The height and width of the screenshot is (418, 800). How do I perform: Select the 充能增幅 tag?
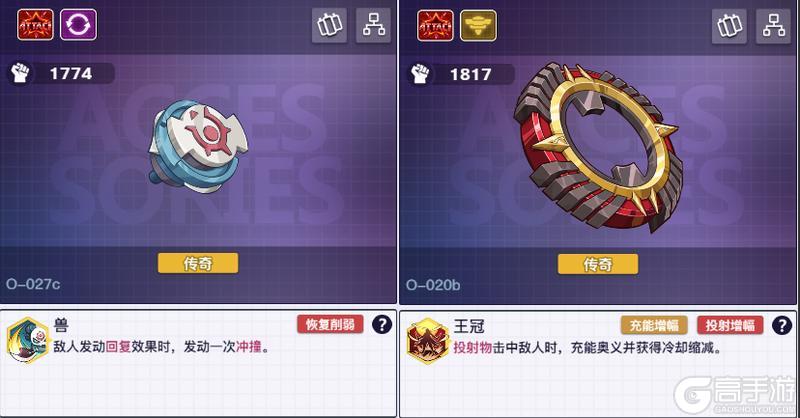pyautogui.click(x=654, y=325)
